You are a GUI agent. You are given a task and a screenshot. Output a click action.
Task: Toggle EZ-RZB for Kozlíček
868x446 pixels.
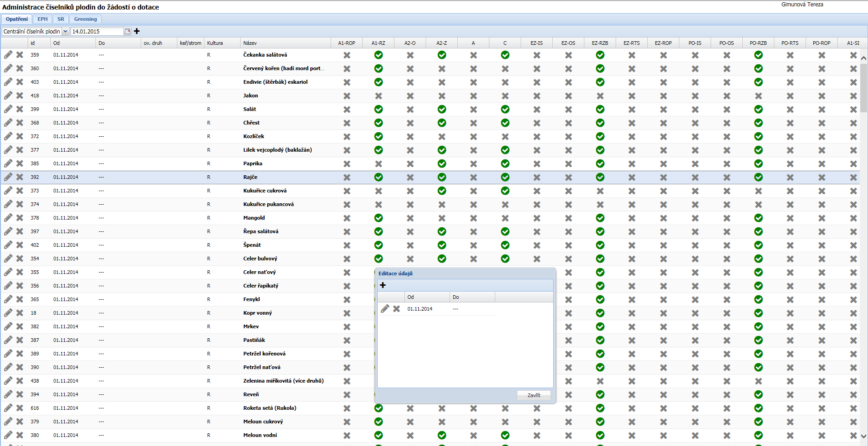pyautogui.click(x=600, y=136)
